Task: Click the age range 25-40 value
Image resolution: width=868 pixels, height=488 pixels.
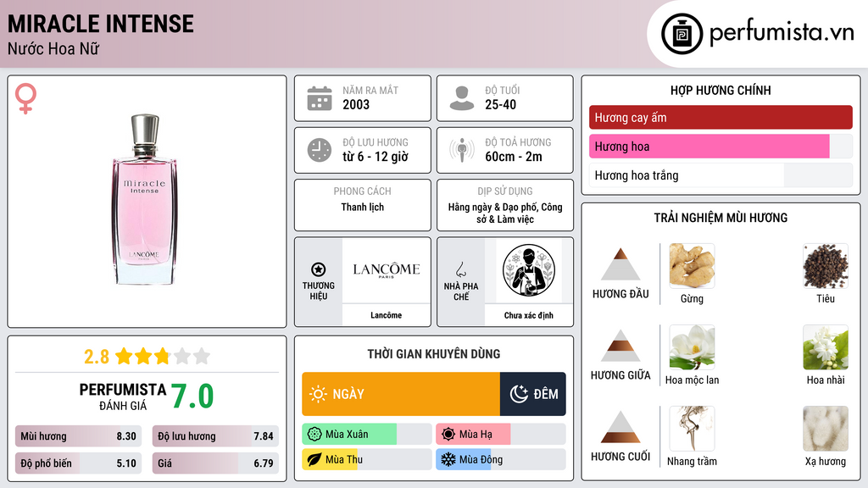Action: pos(500,104)
